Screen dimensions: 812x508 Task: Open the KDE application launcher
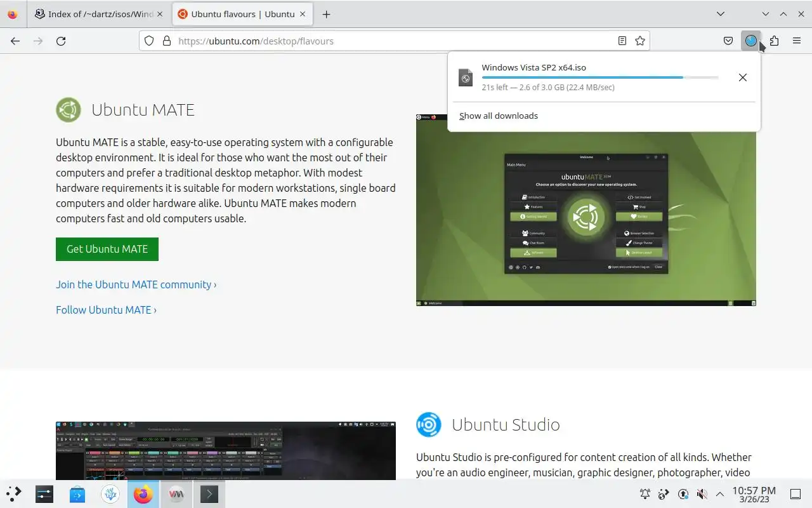coord(14,493)
